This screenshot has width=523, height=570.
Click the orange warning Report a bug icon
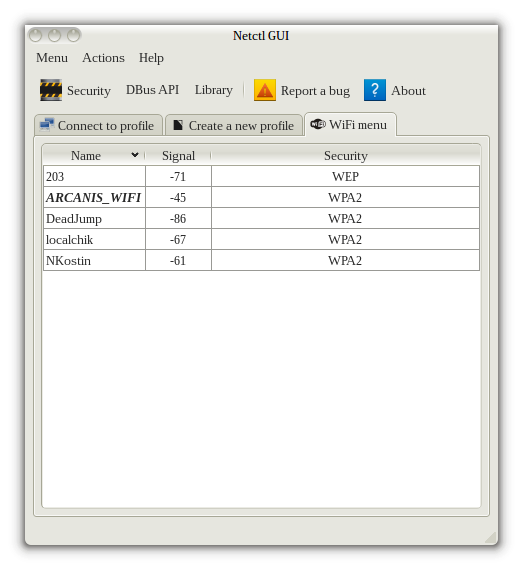click(x=265, y=90)
